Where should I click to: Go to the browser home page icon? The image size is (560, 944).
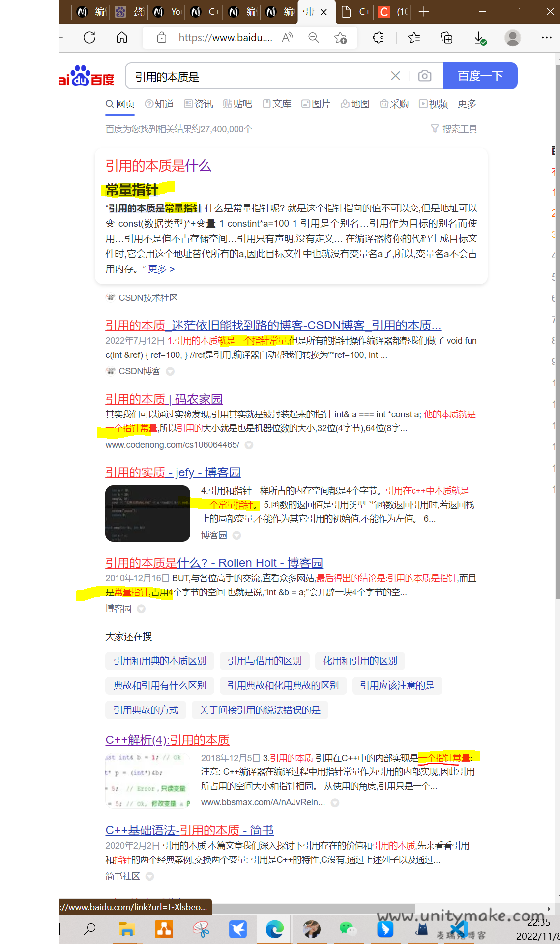click(x=122, y=38)
